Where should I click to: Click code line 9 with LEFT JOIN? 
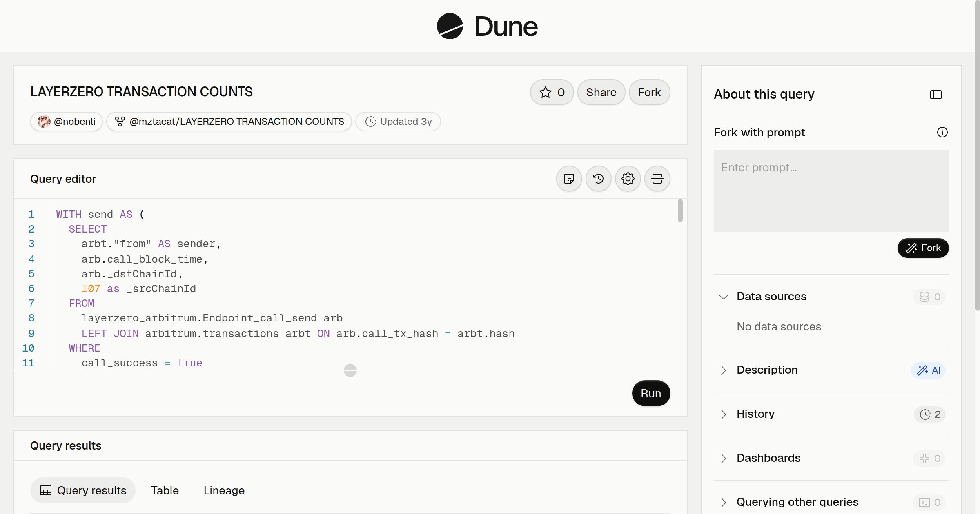[298, 334]
